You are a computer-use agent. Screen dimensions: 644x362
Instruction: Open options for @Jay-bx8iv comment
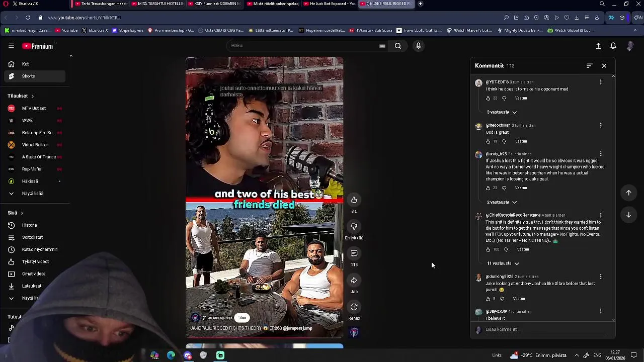coord(601,311)
